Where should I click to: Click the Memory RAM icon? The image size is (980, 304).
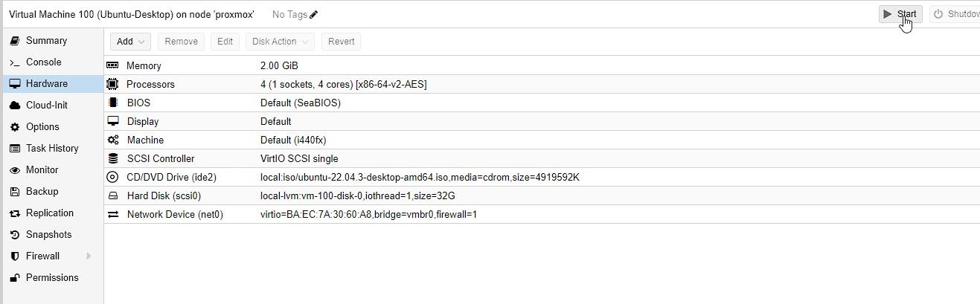(x=113, y=65)
